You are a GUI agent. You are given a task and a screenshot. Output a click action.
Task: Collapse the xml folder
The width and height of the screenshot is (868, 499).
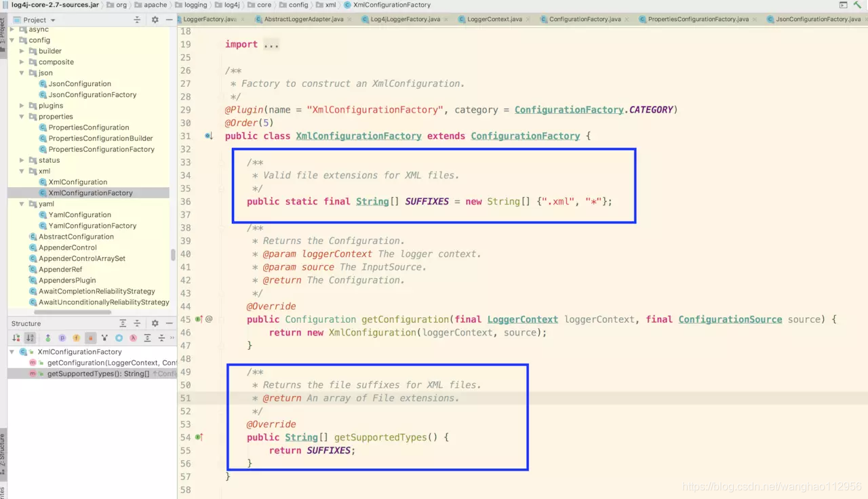pyautogui.click(x=22, y=171)
